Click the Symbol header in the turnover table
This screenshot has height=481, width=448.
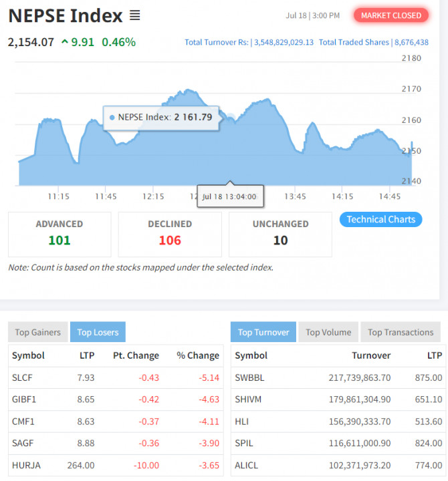click(x=251, y=355)
